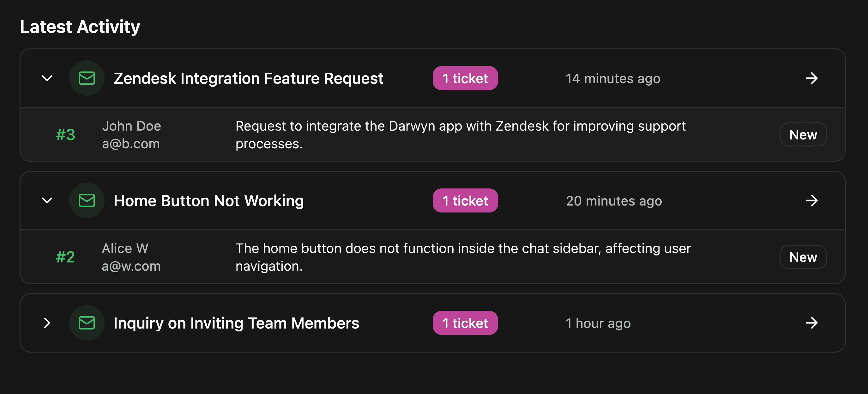
Task: Click the Inquiry on Inviting mail icon
Action: point(87,323)
